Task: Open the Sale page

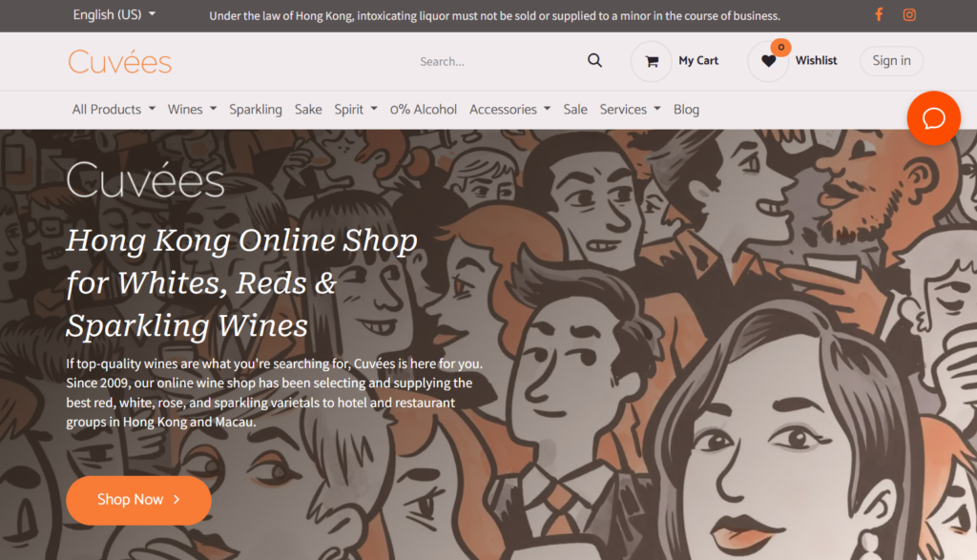Action: (x=575, y=110)
